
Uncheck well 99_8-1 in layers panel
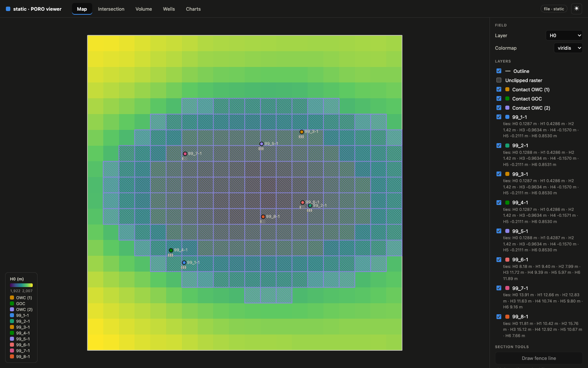coord(499,317)
